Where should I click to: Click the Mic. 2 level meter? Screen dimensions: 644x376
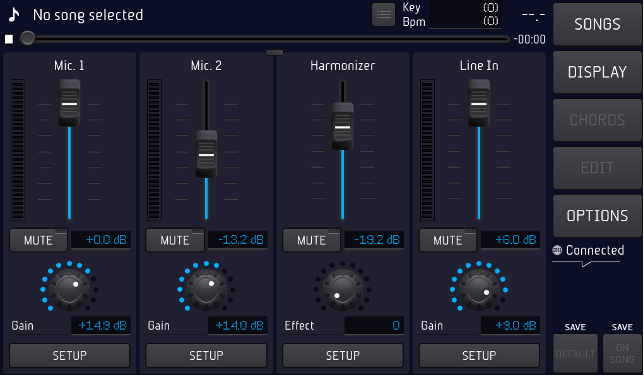(154, 150)
